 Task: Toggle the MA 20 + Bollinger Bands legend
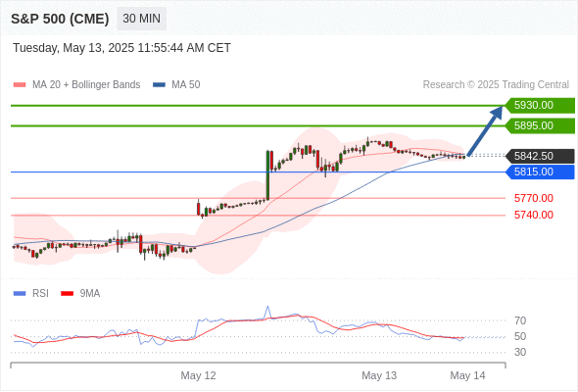coord(76,85)
